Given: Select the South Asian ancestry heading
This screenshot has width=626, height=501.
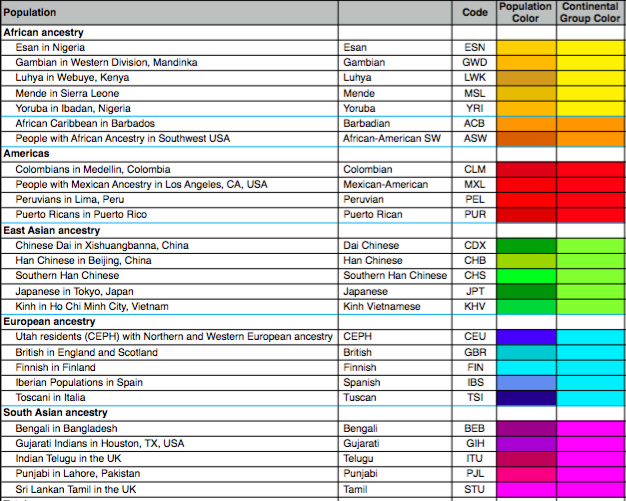Looking at the screenshot, I should click(55, 413).
